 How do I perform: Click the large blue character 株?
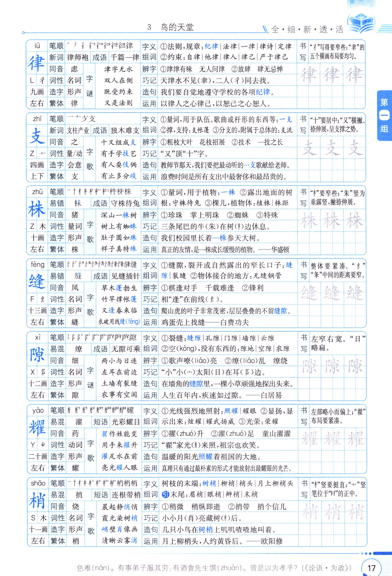tap(37, 209)
